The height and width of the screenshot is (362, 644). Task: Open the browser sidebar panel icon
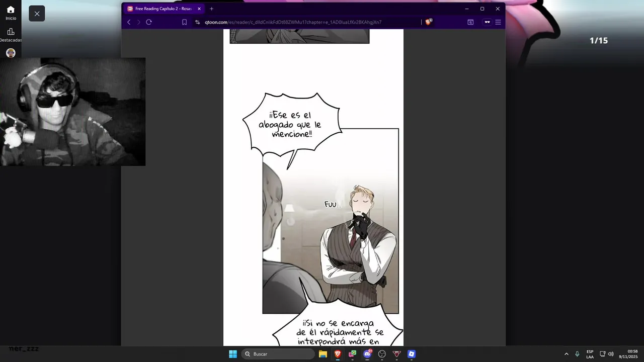[x=470, y=22]
